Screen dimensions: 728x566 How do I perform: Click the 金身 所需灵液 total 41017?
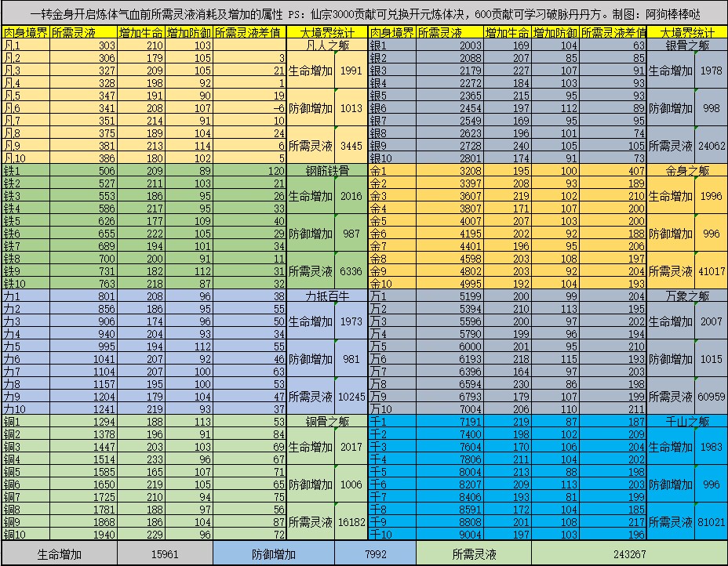711,271
